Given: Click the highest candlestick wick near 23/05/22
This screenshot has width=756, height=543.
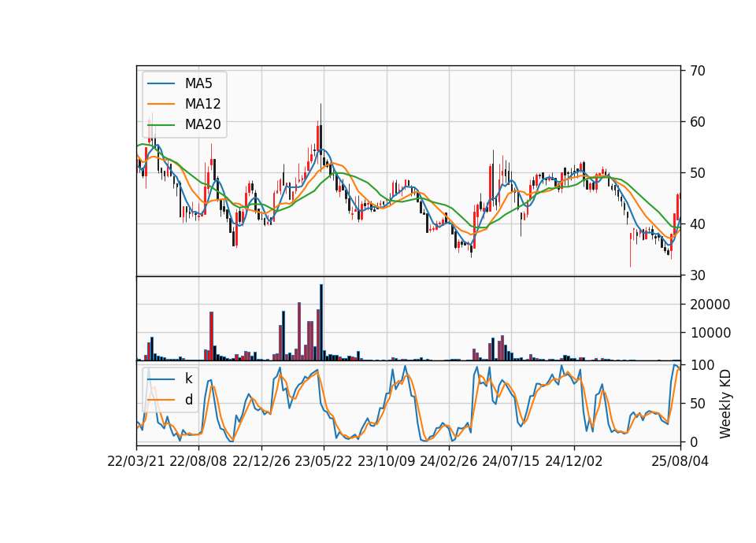Looking at the screenshot, I should pyautogui.click(x=321, y=114).
